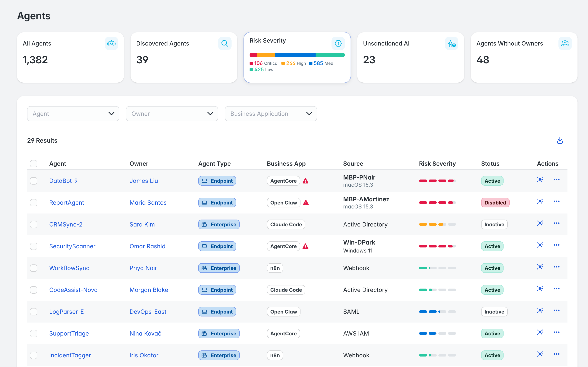Click the warning icon beside Open Claw in the ReportAgent row

306,203
